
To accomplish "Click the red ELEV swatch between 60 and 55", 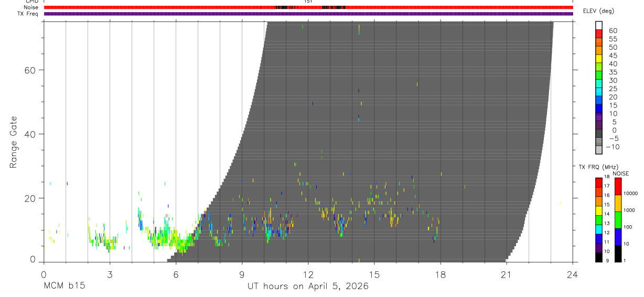I will (x=598, y=34).
